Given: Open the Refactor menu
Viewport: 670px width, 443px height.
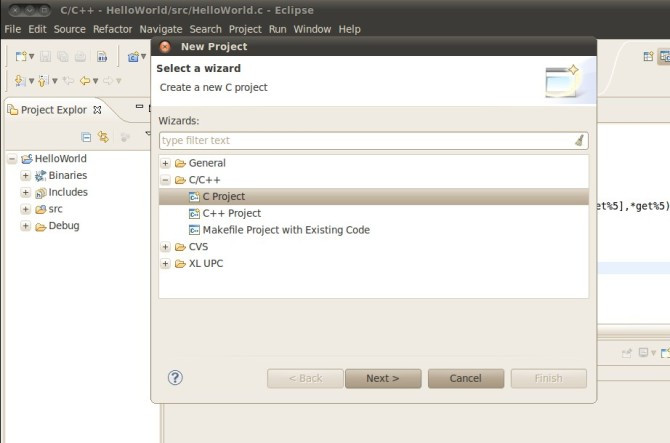Looking at the screenshot, I should point(112,29).
